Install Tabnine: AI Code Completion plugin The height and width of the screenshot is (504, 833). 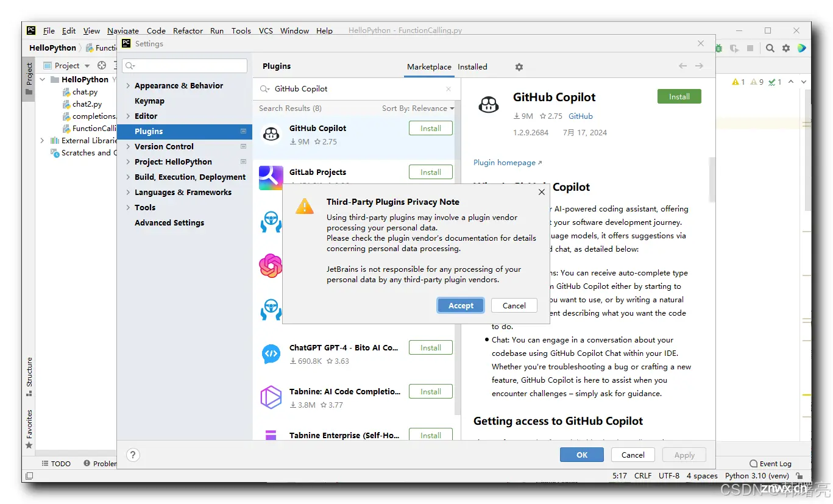tap(430, 392)
